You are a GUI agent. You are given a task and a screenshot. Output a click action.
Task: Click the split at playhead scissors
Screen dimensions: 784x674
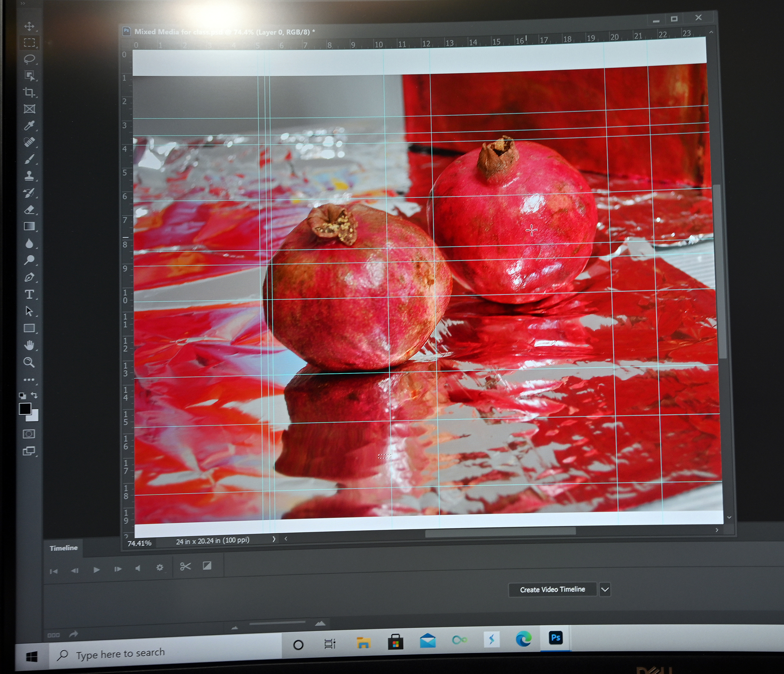pyautogui.click(x=185, y=566)
